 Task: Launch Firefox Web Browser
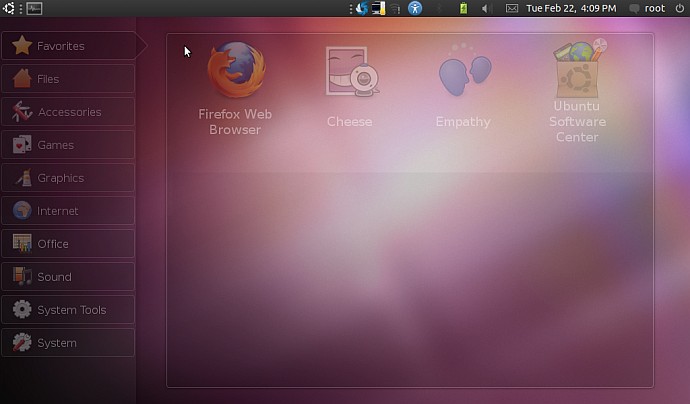coord(236,88)
